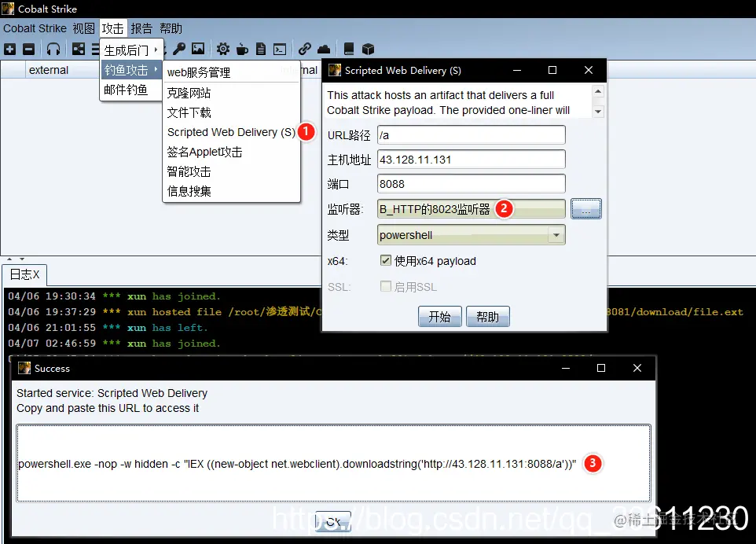
Task: Open the 类型 powershell dropdown
Action: click(x=471, y=235)
